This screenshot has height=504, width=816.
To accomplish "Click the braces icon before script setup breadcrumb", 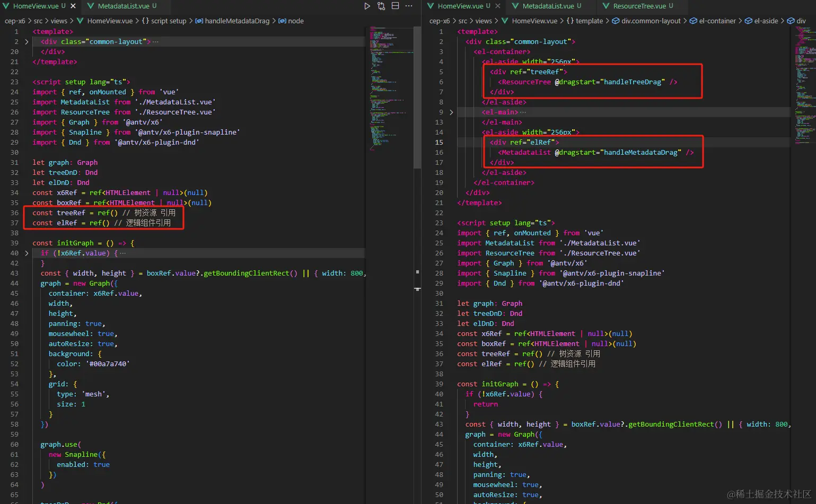I will tap(145, 21).
